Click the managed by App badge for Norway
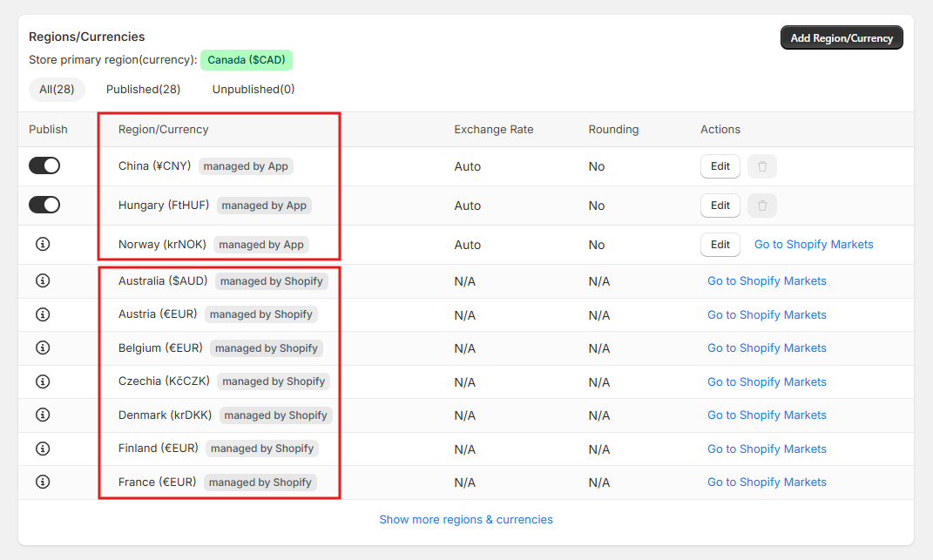This screenshot has width=933, height=560. (x=261, y=245)
